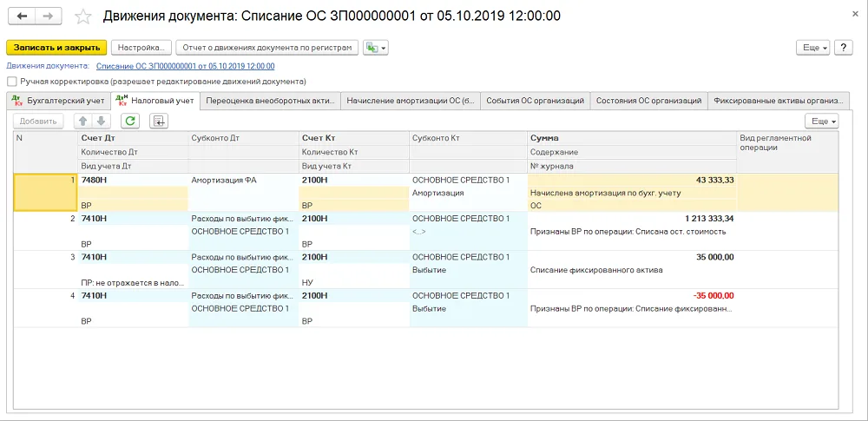The image size is (868, 421).
Task: Select the amount 43 333,33 cell
Action: coord(632,180)
